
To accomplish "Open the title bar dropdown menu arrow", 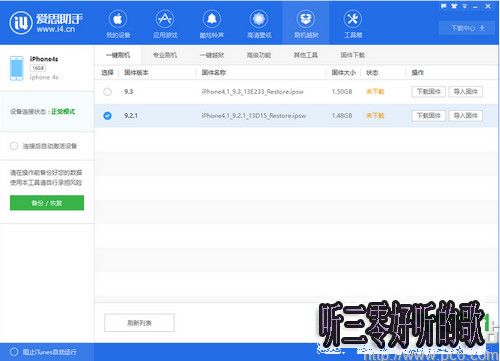I will coord(465,6).
